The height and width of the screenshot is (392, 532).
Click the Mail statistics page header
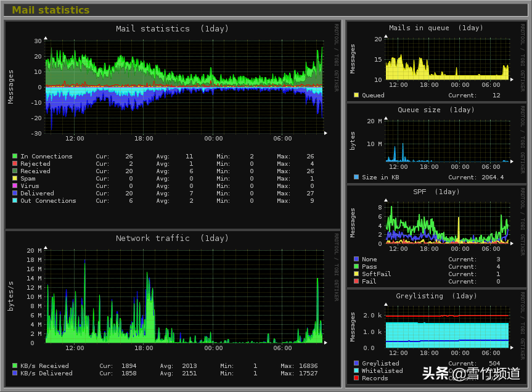click(51, 10)
